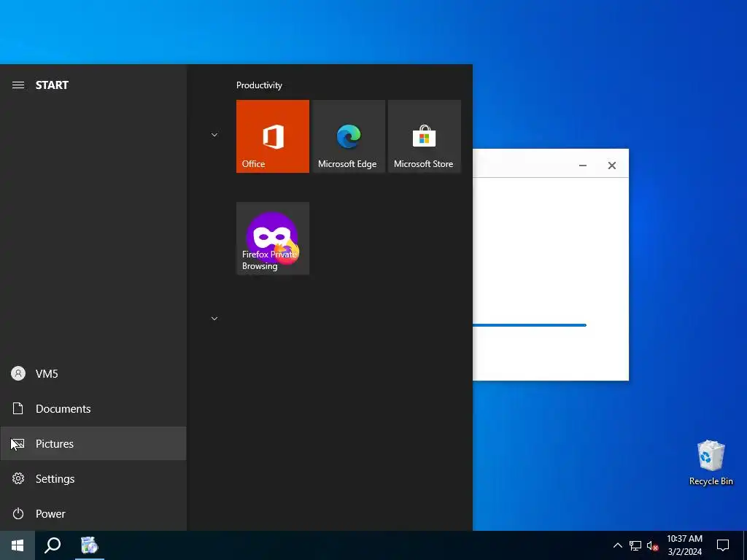Collapse the Start hamburger menu
Screen dimensions: 747x560
pos(18,85)
